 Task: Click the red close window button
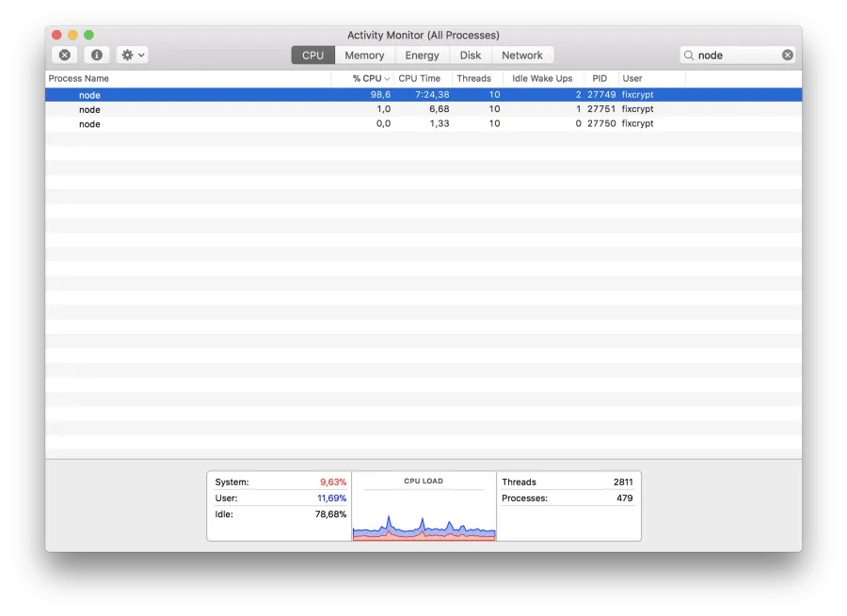click(56, 35)
